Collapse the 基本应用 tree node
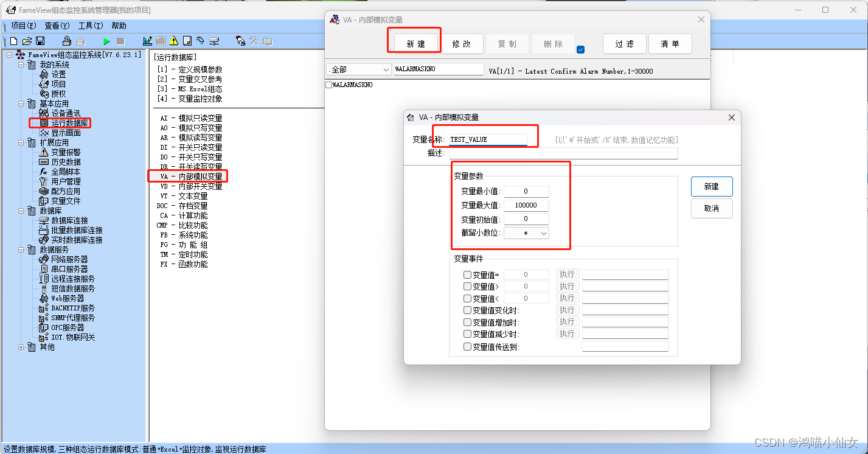Viewport: 868px width, 454px height. (21, 103)
